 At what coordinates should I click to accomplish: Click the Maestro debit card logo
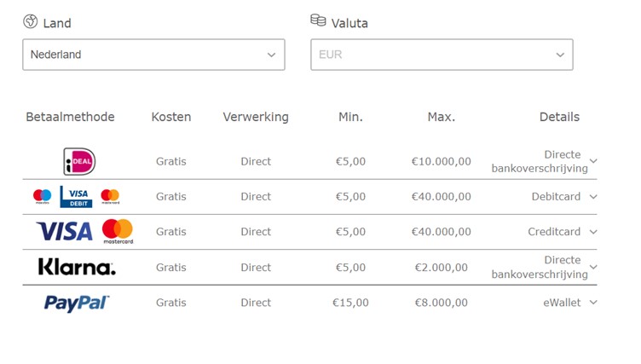click(42, 197)
